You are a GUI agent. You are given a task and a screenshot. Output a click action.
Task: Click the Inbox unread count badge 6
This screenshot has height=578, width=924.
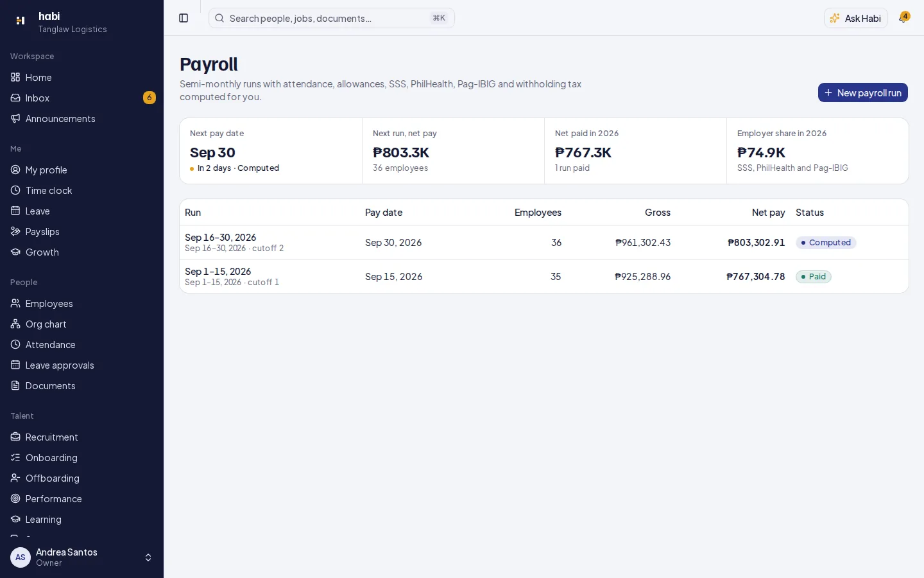[150, 98]
